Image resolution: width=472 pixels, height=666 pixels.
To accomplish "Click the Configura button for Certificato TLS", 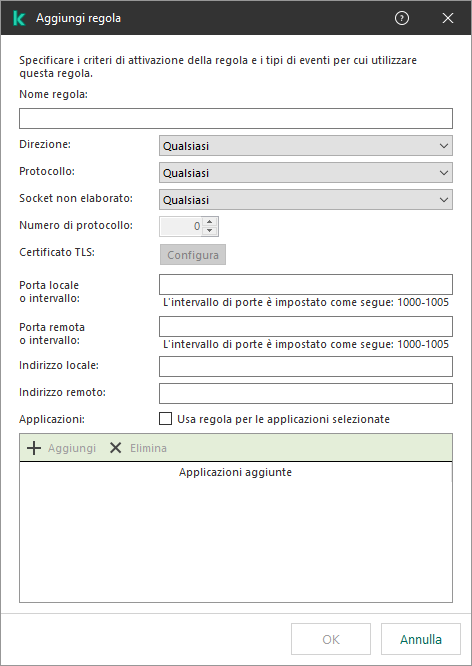I will tap(193, 254).
